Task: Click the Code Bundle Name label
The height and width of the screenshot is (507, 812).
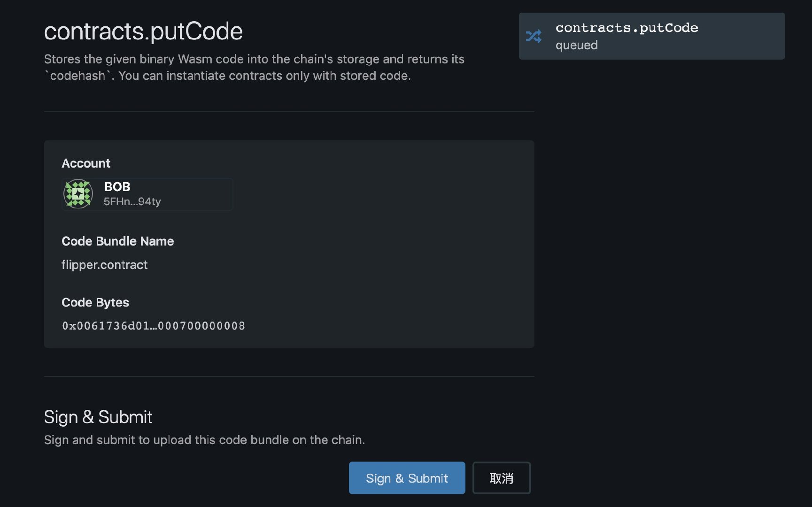Action: [x=117, y=241]
